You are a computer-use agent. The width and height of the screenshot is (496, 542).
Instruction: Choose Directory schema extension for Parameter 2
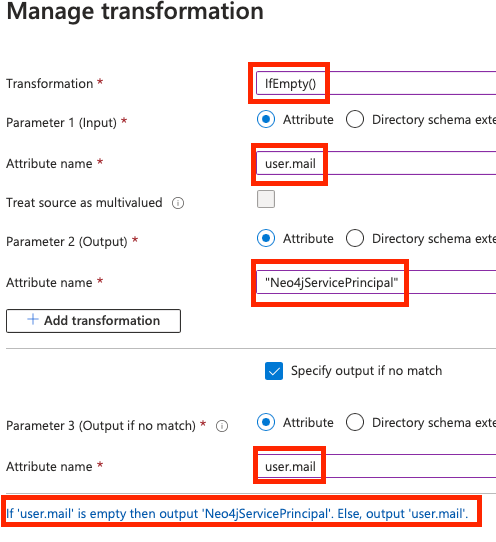click(x=355, y=238)
